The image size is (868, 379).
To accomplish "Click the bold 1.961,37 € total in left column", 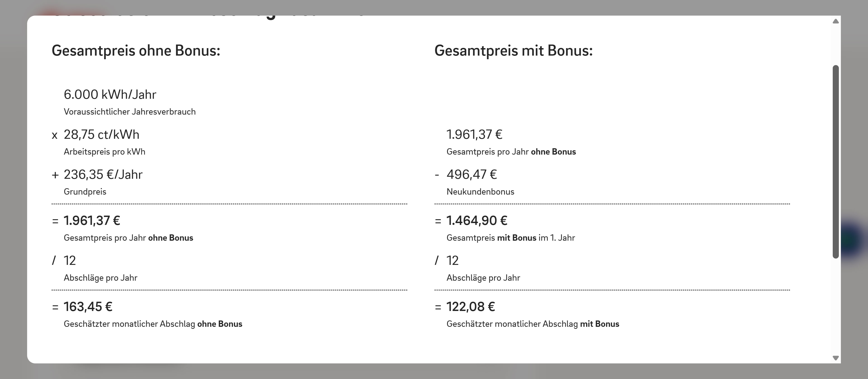I will (92, 220).
